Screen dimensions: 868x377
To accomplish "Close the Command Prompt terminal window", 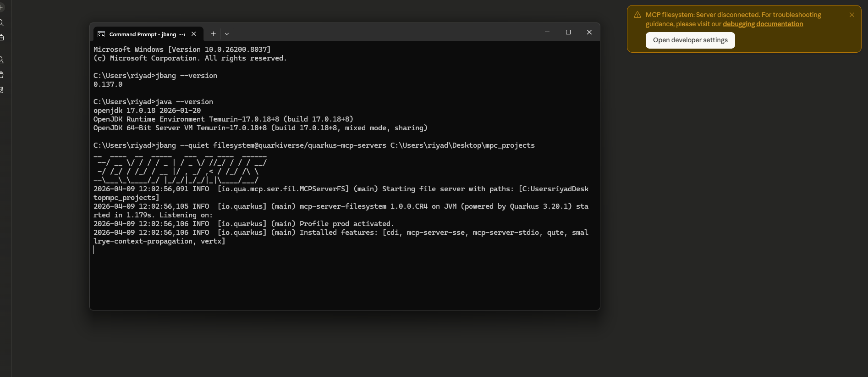I will point(589,32).
